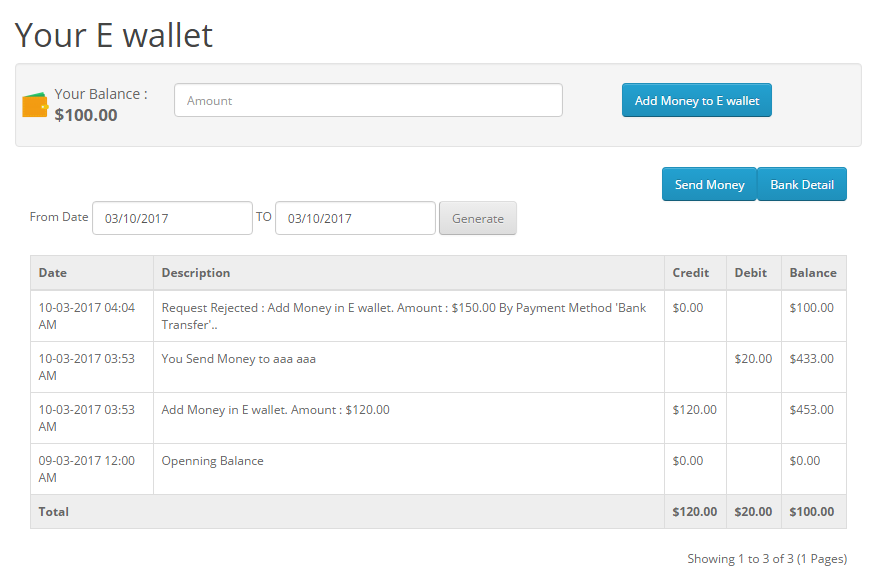873x575 pixels.
Task: Open the Send Money button
Action: (709, 184)
